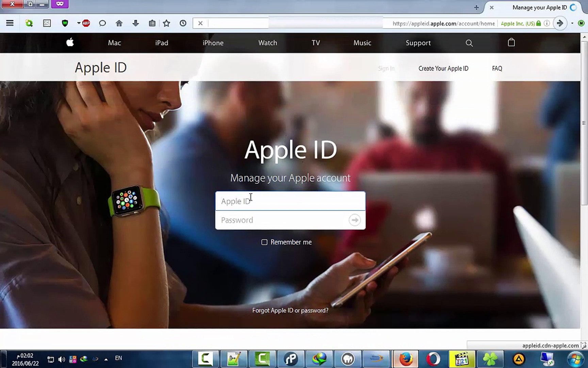
Task: Click the Stylish S toolbar icon
Action: (x=47, y=23)
